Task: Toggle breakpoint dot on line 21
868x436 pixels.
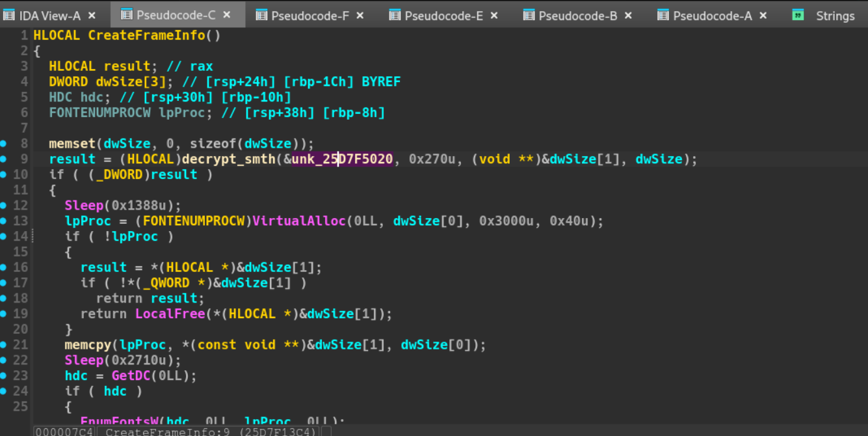Action: click(x=4, y=345)
